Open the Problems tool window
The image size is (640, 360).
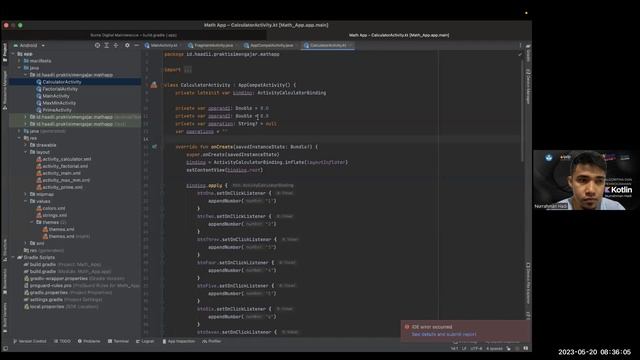[x=89, y=341]
